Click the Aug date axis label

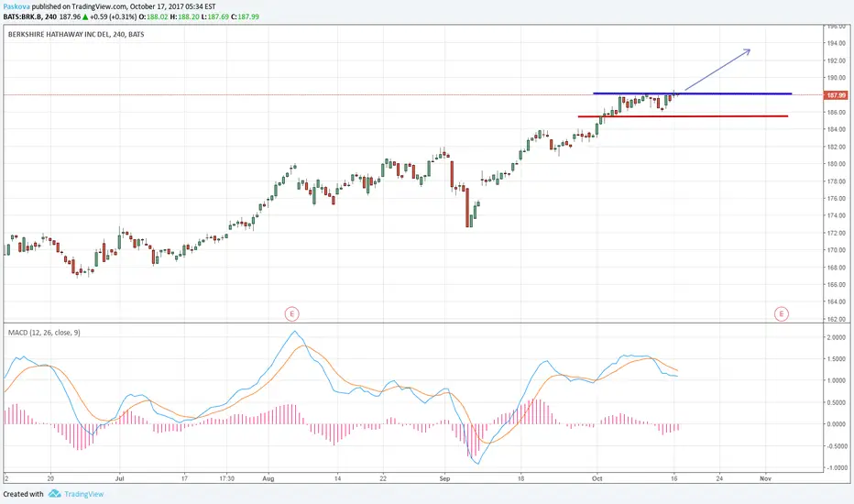(x=268, y=479)
